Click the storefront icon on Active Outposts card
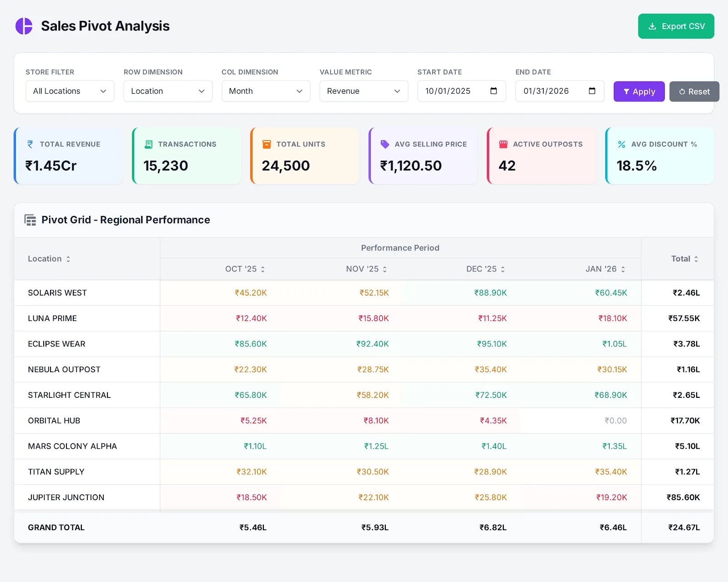Viewport: 728px width, 582px height. [x=503, y=144]
